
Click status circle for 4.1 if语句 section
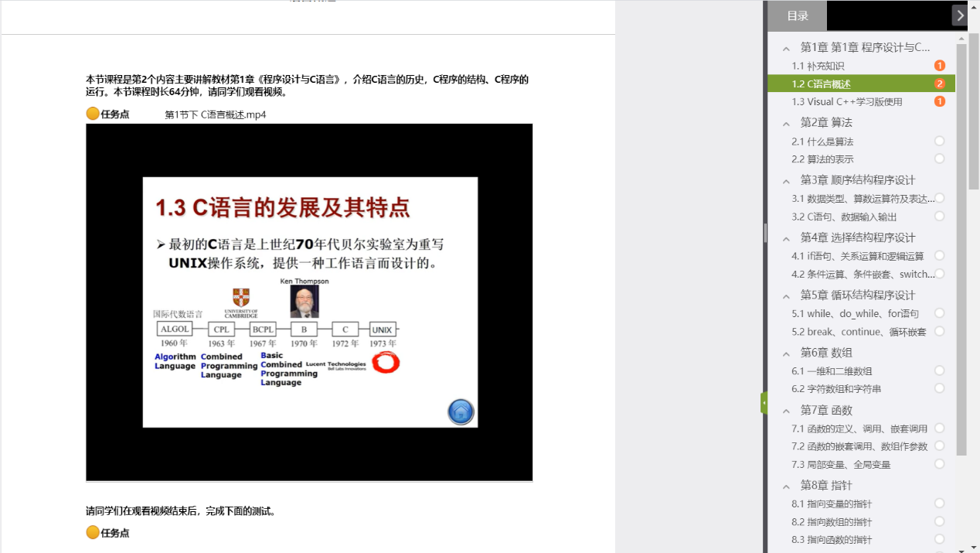[x=939, y=255]
